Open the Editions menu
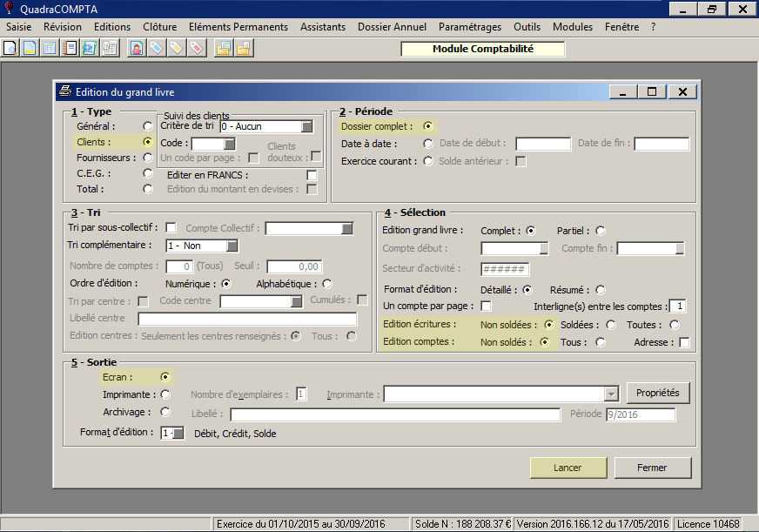Screen dimensions: 759x532 click(x=112, y=27)
